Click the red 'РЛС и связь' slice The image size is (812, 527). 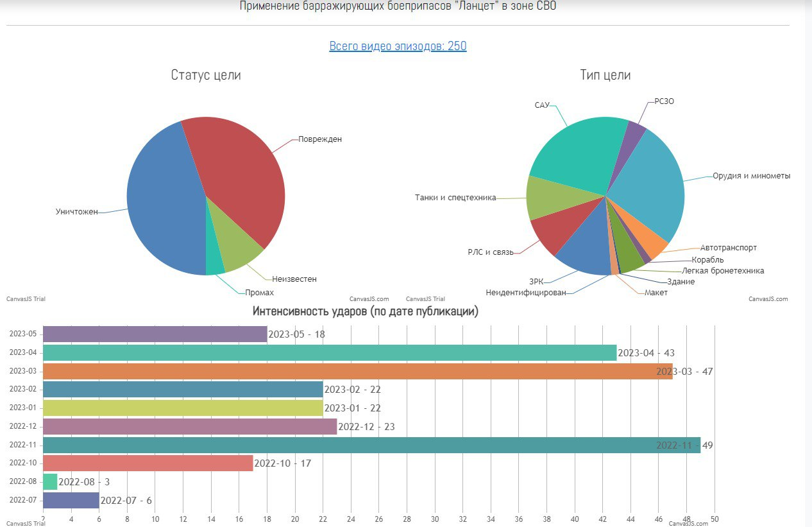[x=559, y=230]
